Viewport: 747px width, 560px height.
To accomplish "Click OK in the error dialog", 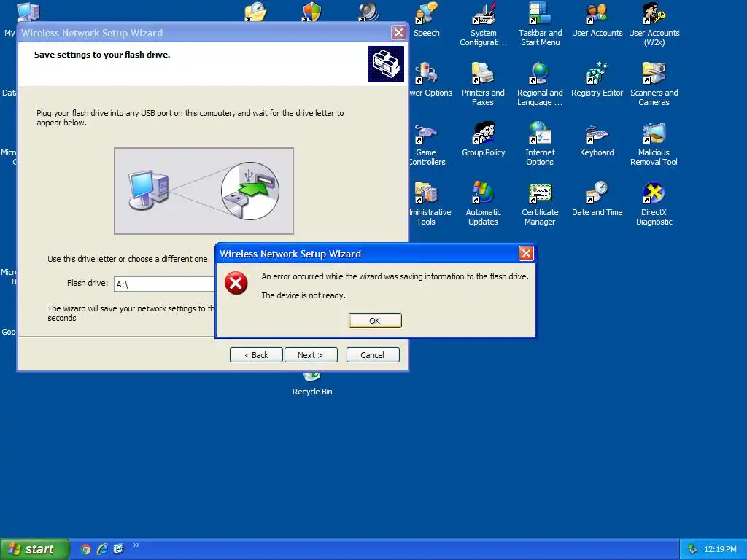I will click(x=375, y=321).
